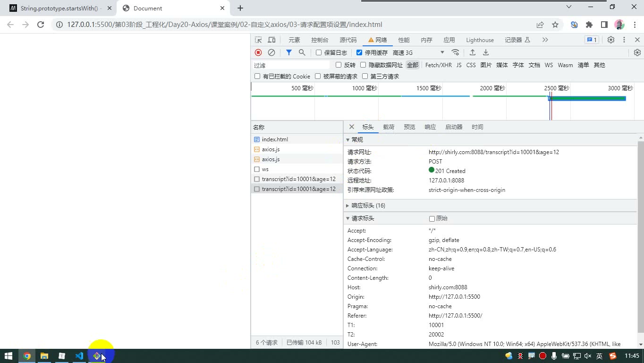Open the Chrome extensions puzzle icon
The image size is (644, 363).
[x=589, y=25]
